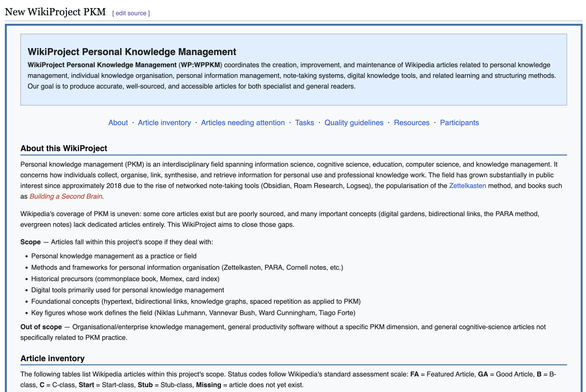Click the About this WikiProject heading
This screenshot has width=586, height=392.
pos(64,148)
